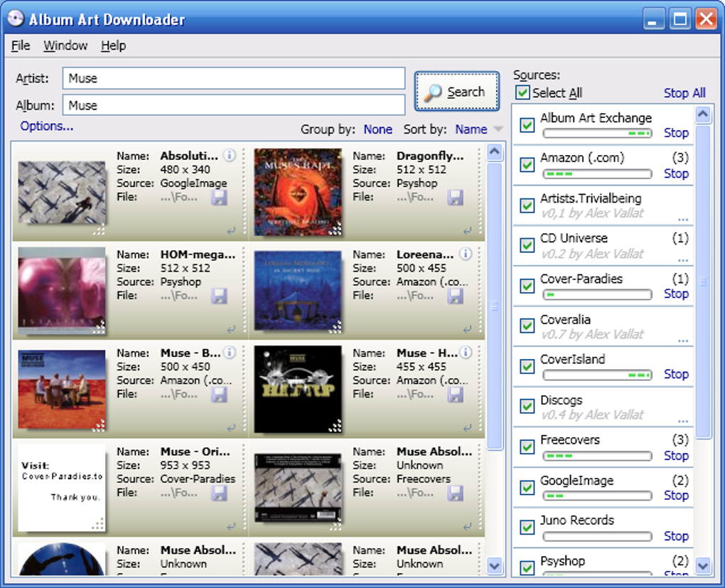The image size is (725, 588).
Task: Click the Search button
Action: [457, 92]
